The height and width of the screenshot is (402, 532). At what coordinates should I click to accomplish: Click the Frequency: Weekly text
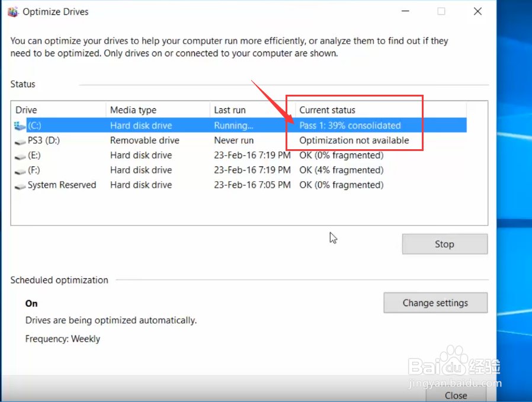[63, 339]
